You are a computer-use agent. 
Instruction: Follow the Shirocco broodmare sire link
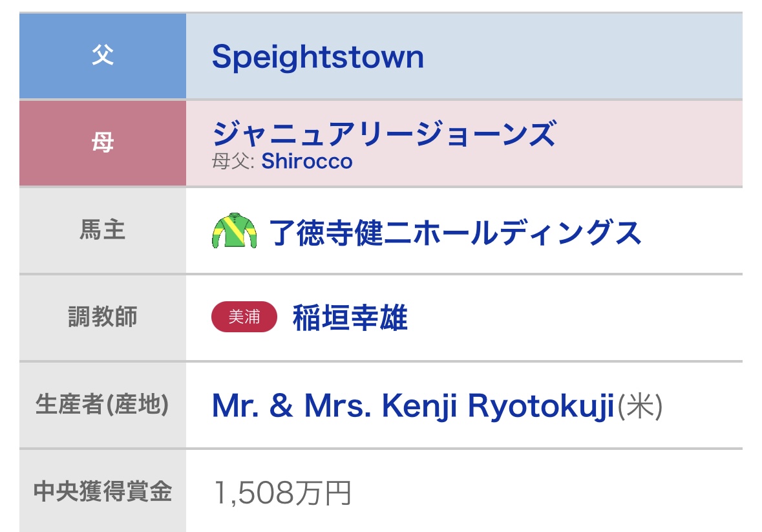(x=307, y=161)
